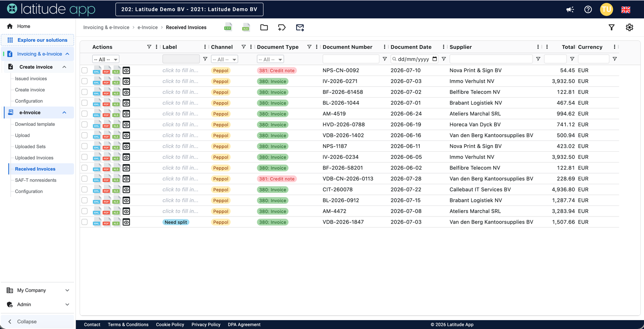The width and height of the screenshot is (644, 329).
Task: Open the TU user avatar menu
Action: 606,9
